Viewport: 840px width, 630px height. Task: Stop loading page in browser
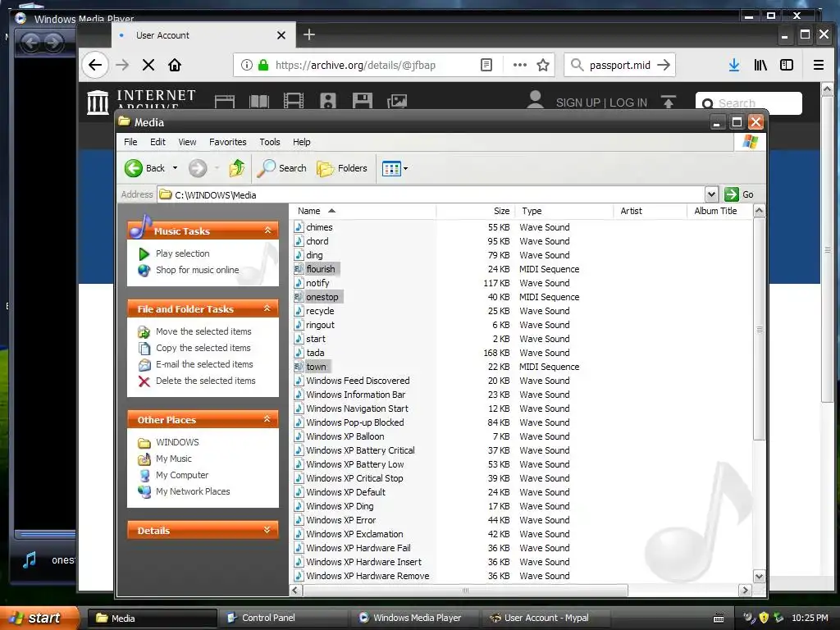148,66
